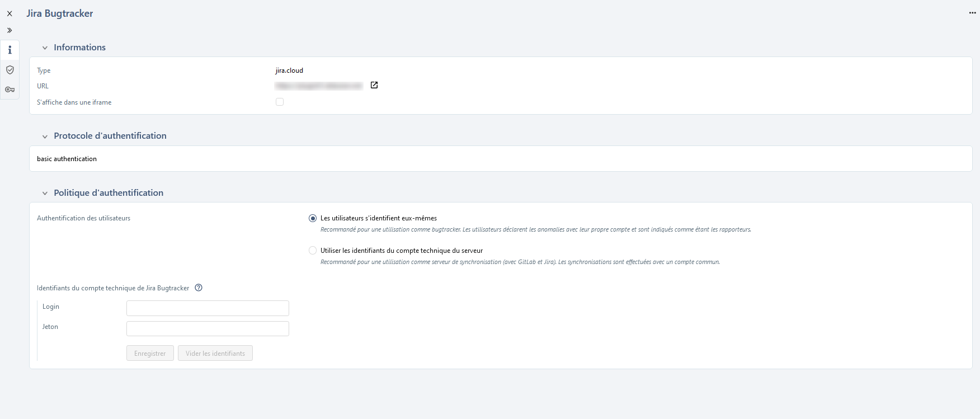Click Identifiants du compte technique label
Image resolution: width=980 pixels, height=419 pixels.
click(113, 288)
